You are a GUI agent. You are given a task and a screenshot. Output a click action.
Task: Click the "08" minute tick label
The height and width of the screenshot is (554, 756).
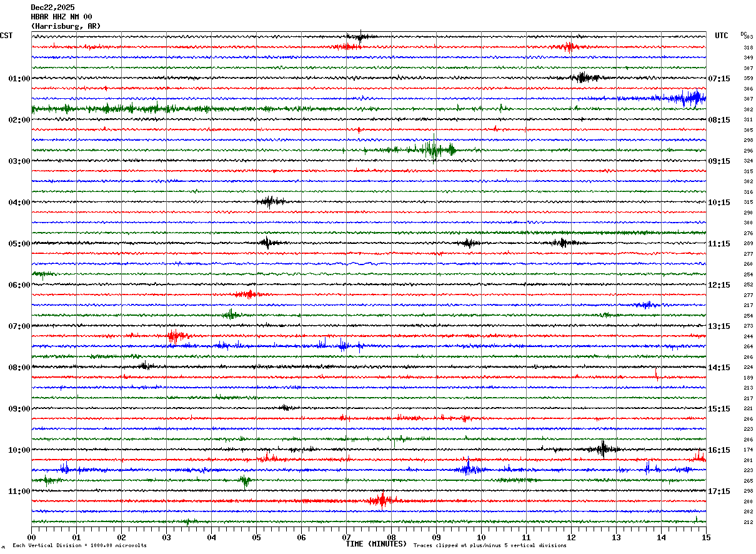click(391, 537)
